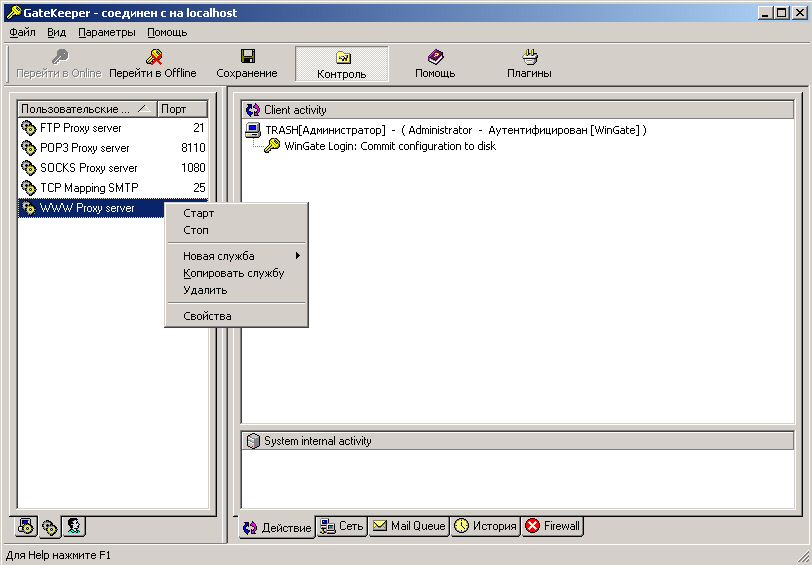Click the SOCKS Proxy server gear icon
The image size is (812, 565).
[x=28, y=168]
